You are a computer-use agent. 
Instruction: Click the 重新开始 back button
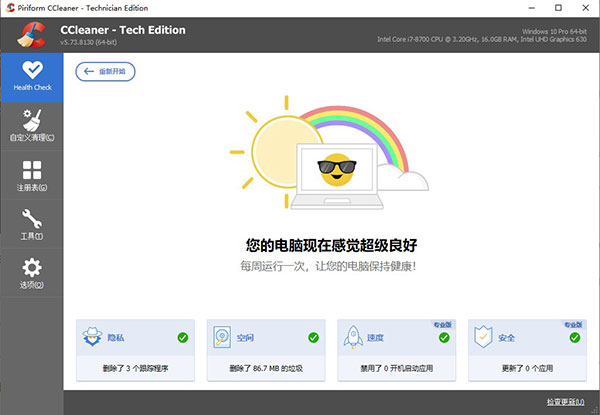105,72
